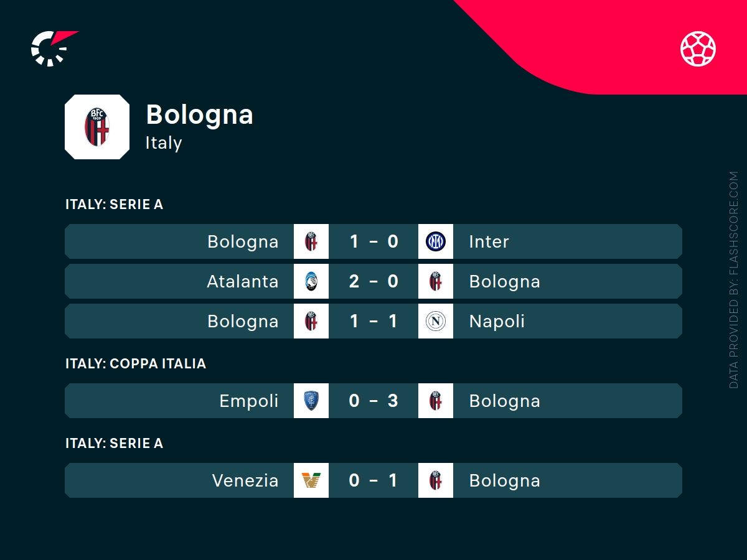Click the football icon in the top-right corner
The height and width of the screenshot is (560, 747).
point(698,49)
